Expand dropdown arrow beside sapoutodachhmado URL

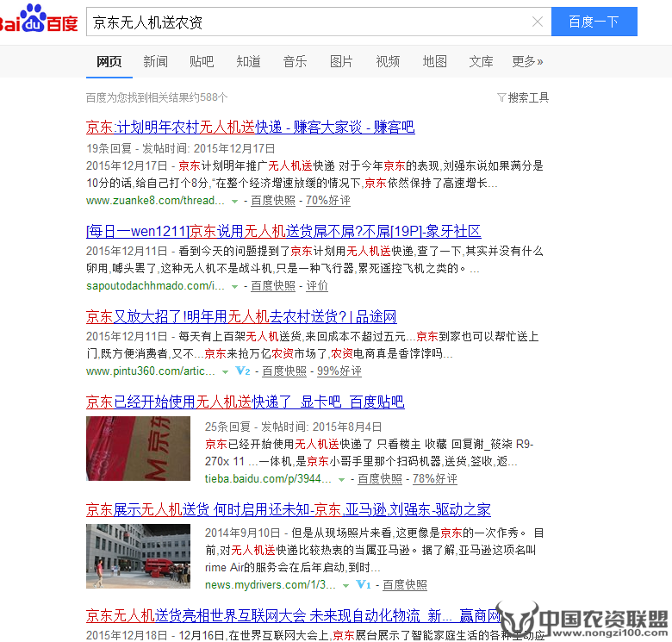pyautogui.click(x=234, y=287)
